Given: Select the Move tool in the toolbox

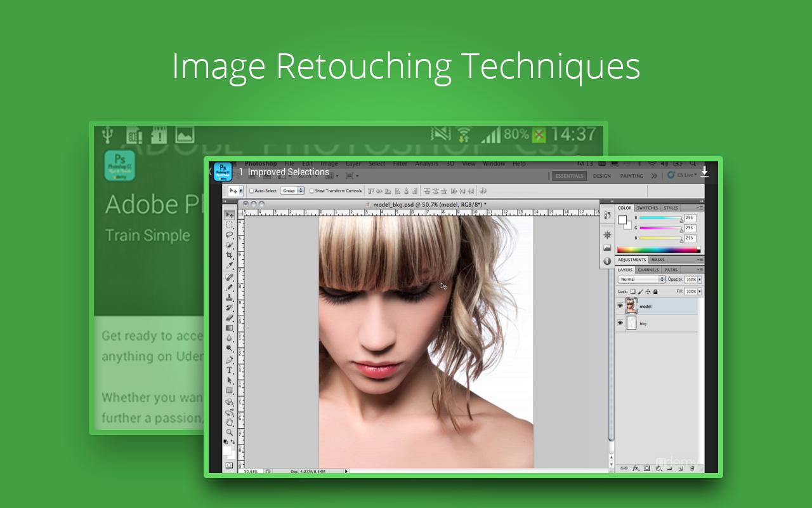Looking at the screenshot, I should pyautogui.click(x=229, y=215).
